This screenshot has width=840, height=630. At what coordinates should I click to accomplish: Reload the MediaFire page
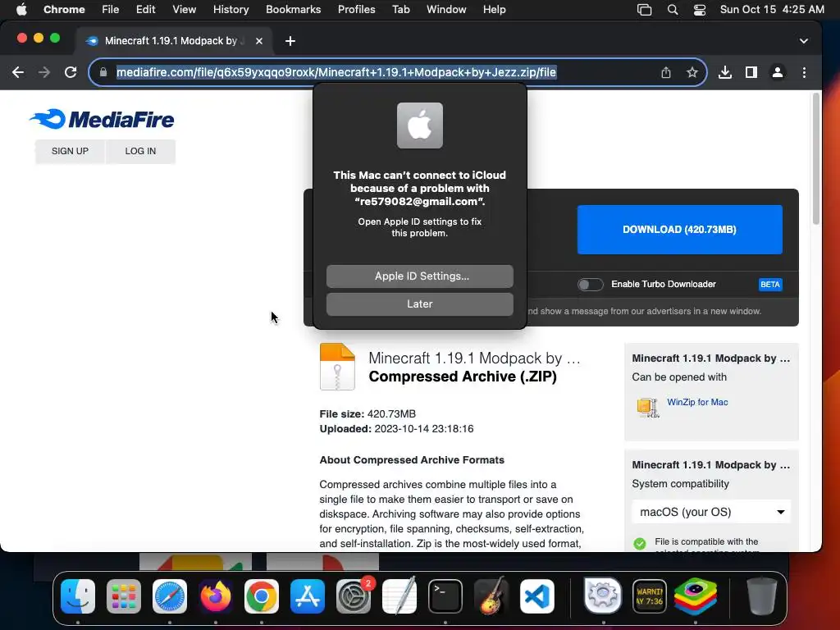point(71,72)
